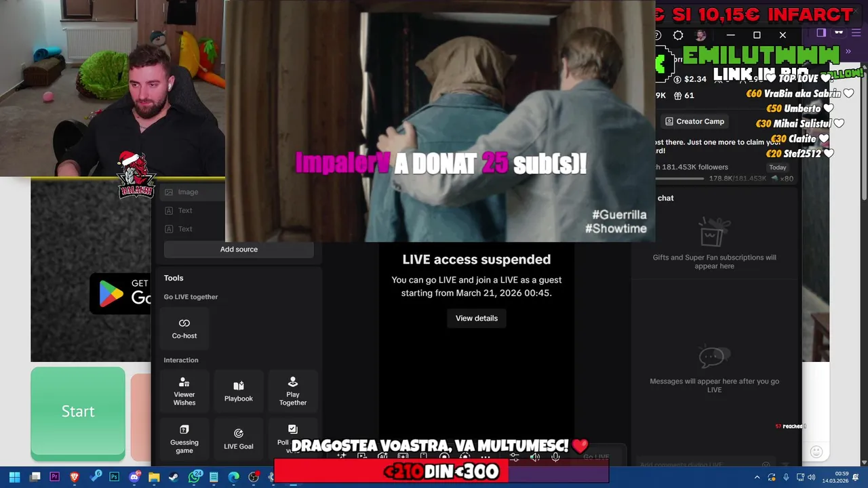Click the Tools section heading
Image resolution: width=868 pixels, height=488 pixels.
pos(174,278)
